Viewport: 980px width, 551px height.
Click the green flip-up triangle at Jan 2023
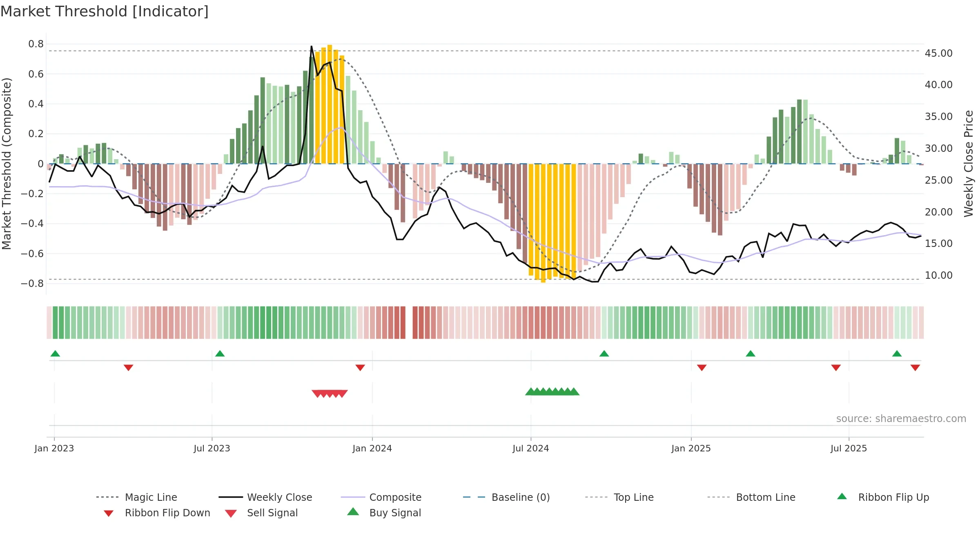click(x=55, y=353)
